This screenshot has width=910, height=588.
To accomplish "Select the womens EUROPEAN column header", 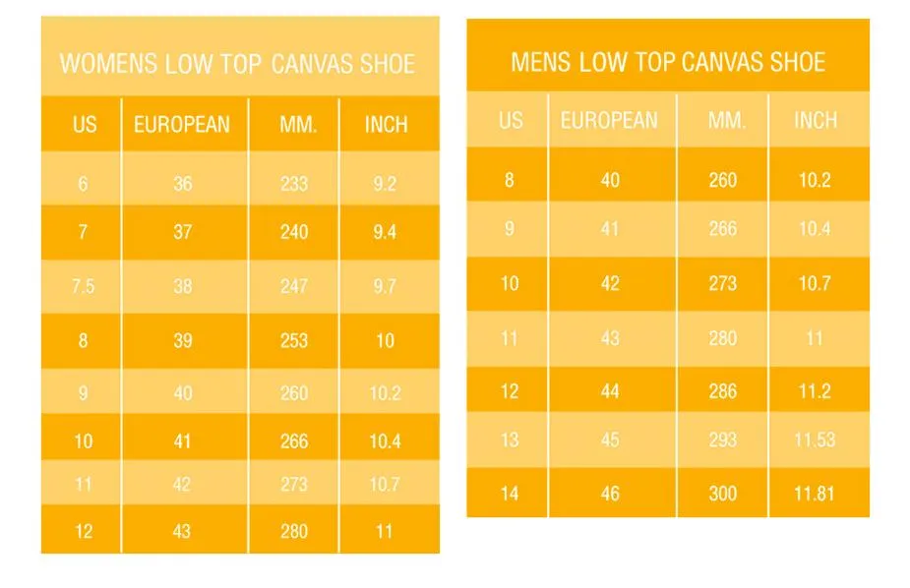I will point(182,125).
